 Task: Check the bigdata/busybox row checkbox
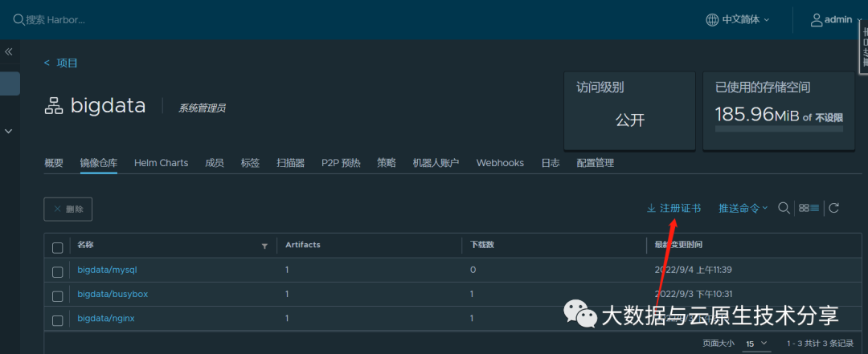pyautogui.click(x=58, y=296)
